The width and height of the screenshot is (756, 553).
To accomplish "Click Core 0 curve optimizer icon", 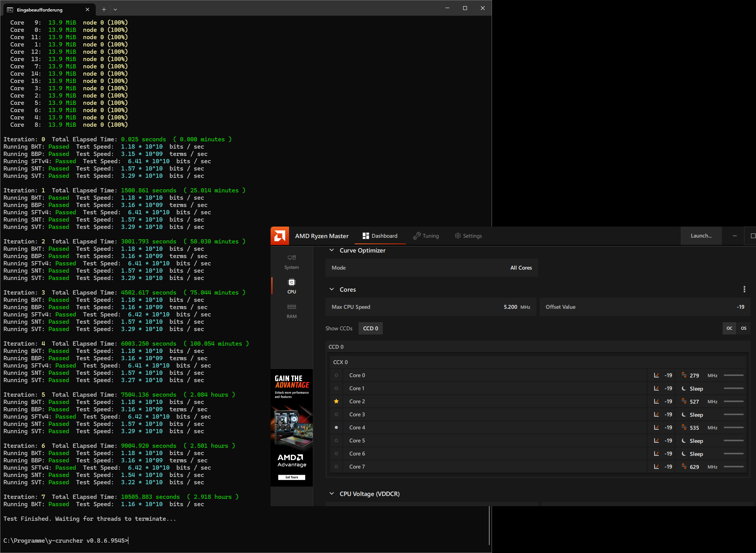I will tap(656, 375).
